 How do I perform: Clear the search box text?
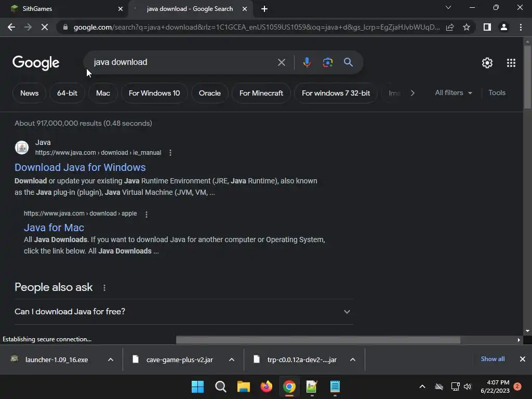(x=281, y=62)
